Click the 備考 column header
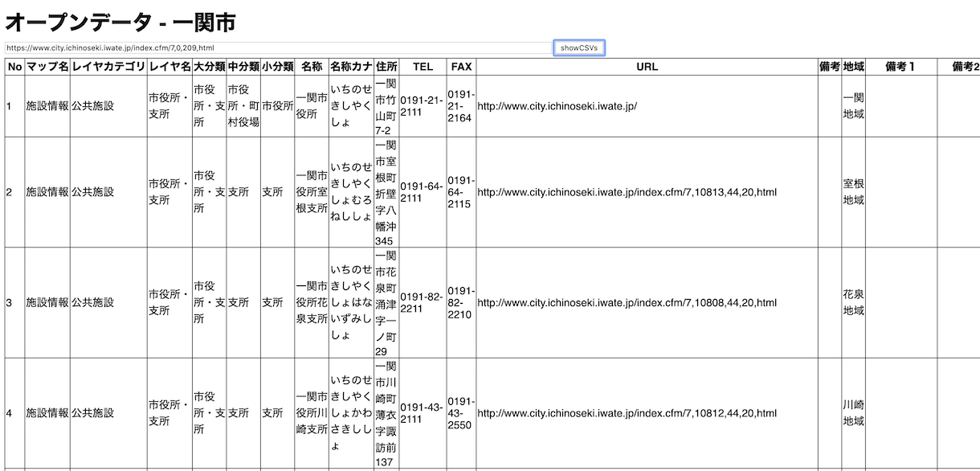Viewport: 980px width, 471px height. click(x=830, y=67)
